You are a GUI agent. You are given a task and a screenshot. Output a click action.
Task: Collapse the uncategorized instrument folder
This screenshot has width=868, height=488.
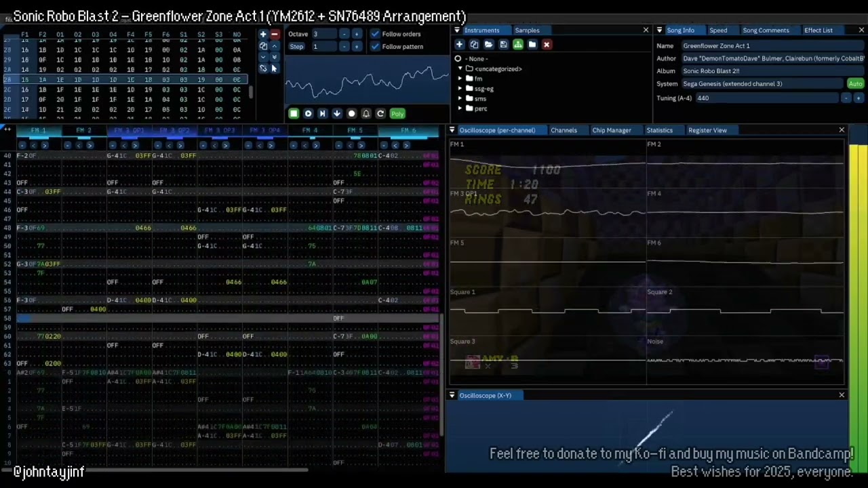(460, 69)
